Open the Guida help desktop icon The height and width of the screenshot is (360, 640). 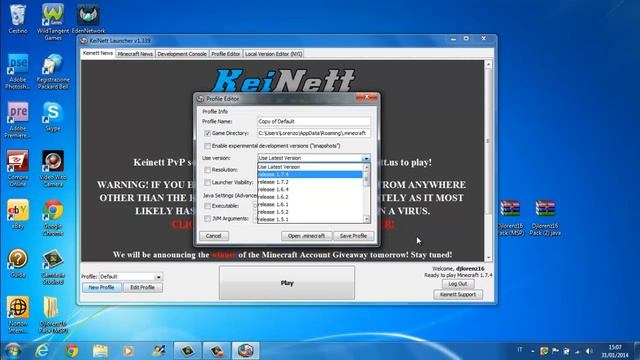point(18,263)
